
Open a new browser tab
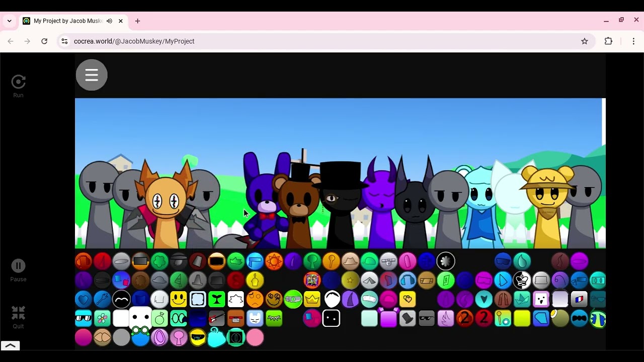click(137, 21)
